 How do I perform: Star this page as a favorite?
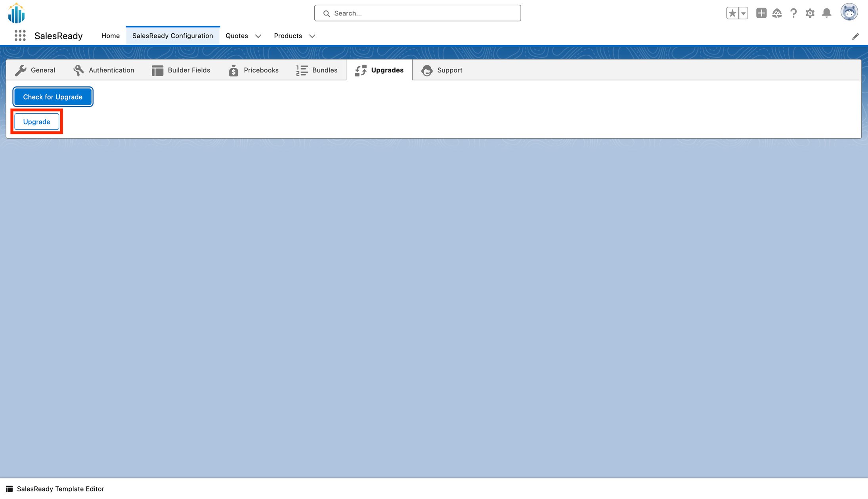[732, 13]
